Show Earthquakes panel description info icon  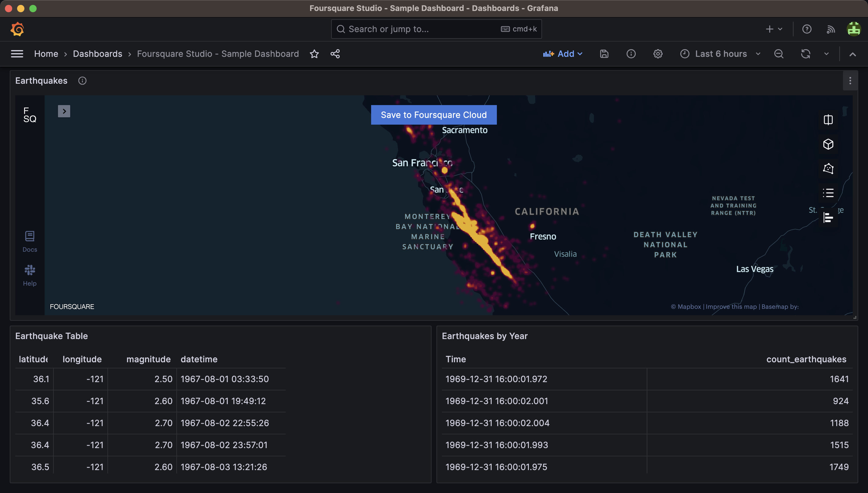[82, 81]
